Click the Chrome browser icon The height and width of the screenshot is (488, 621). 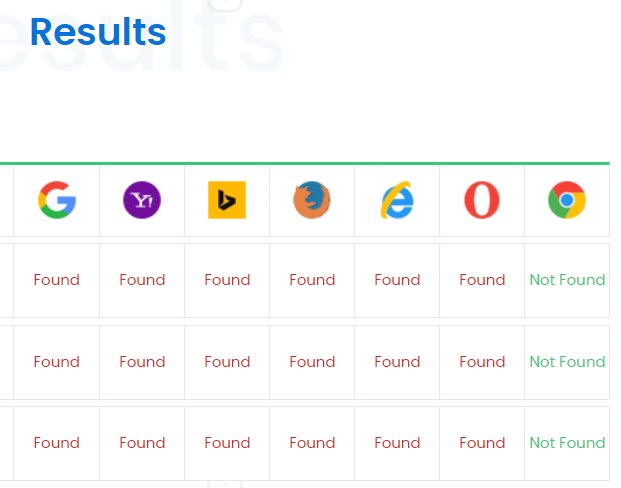[567, 200]
